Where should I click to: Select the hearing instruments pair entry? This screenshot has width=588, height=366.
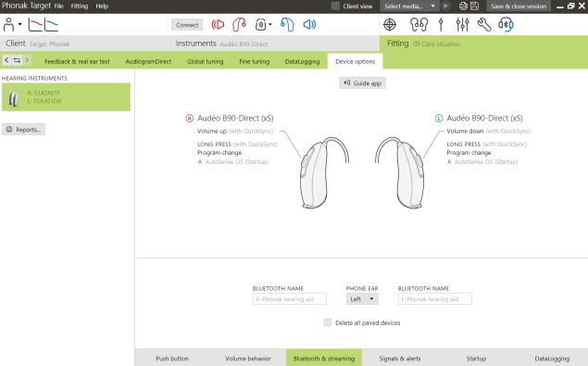[66, 97]
